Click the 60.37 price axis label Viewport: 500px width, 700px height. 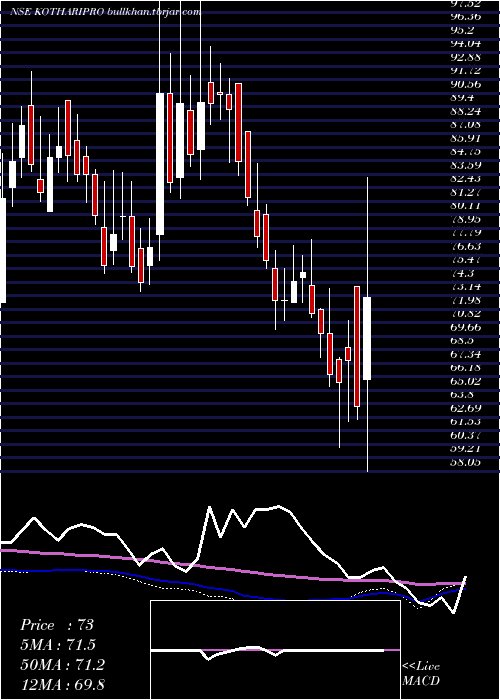466,435
